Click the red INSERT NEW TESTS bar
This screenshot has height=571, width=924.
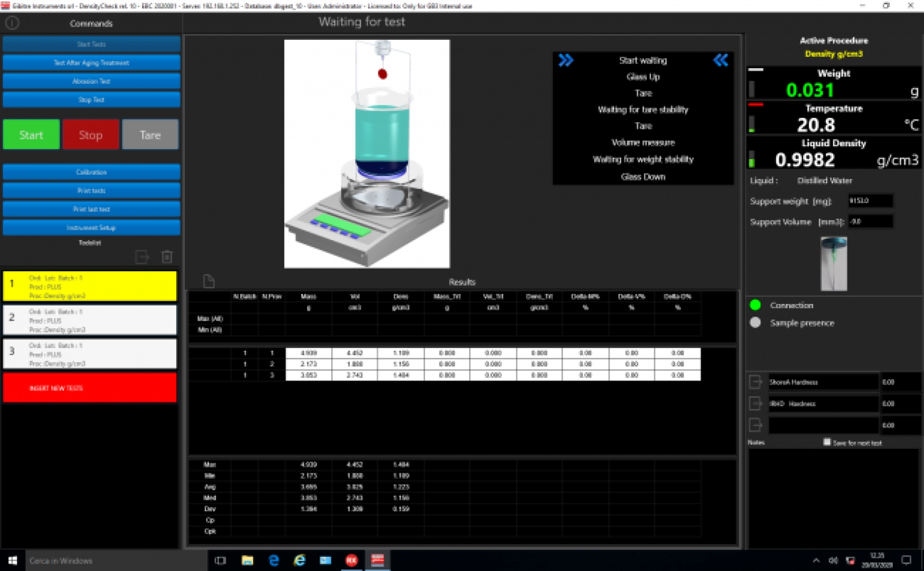coord(90,388)
